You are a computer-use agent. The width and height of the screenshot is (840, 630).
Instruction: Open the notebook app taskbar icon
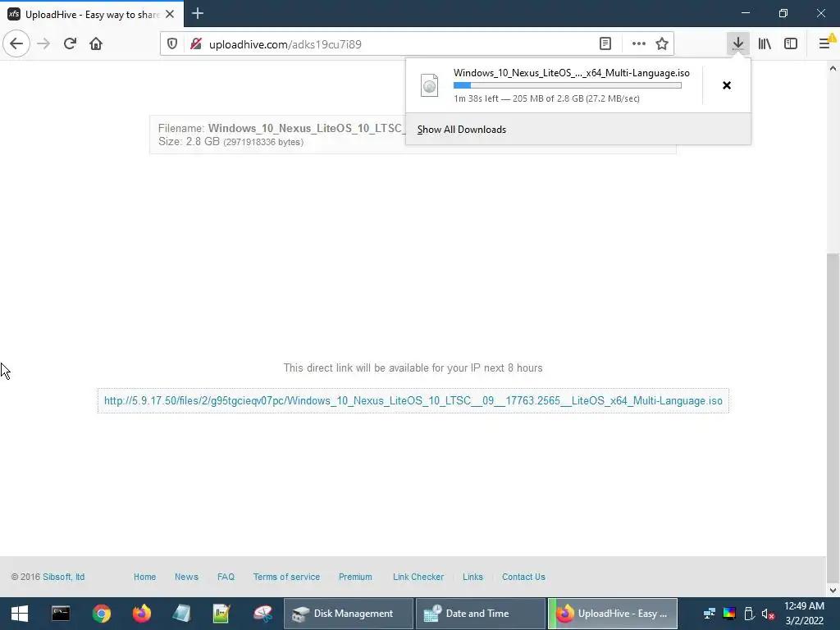[x=182, y=614]
